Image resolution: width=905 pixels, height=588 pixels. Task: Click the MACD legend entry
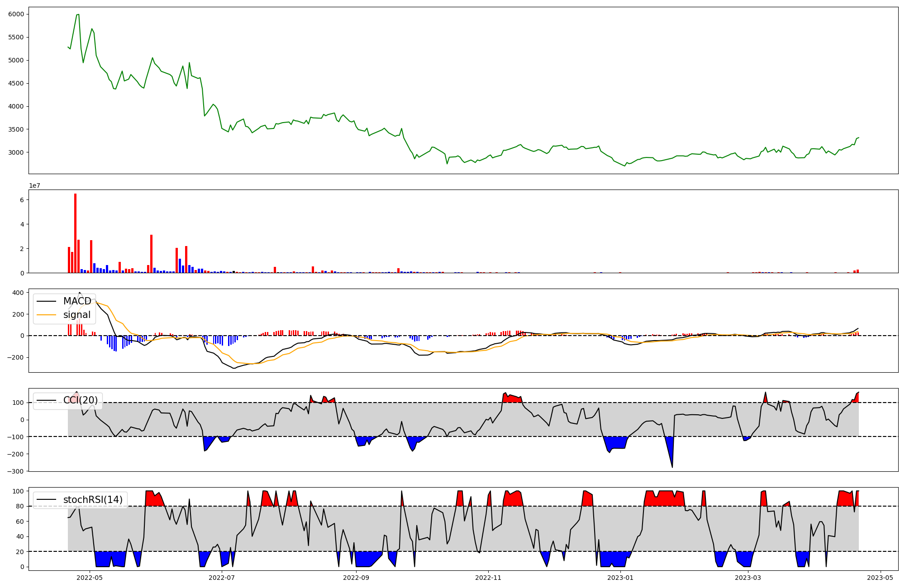click(77, 301)
